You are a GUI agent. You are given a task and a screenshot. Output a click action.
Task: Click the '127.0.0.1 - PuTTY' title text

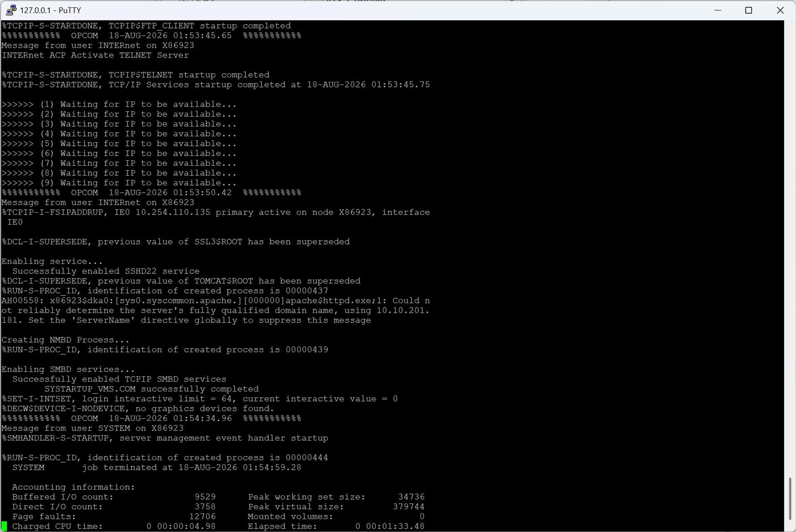pyautogui.click(x=51, y=10)
